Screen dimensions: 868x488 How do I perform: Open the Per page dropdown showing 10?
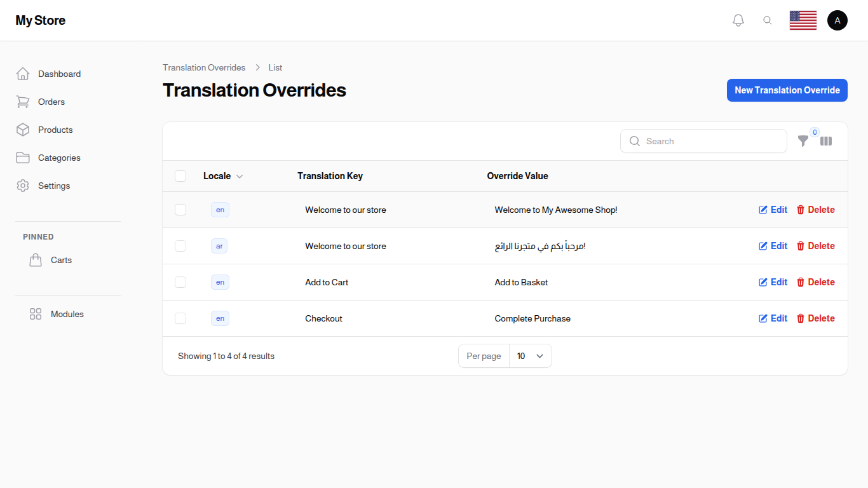pos(530,356)
